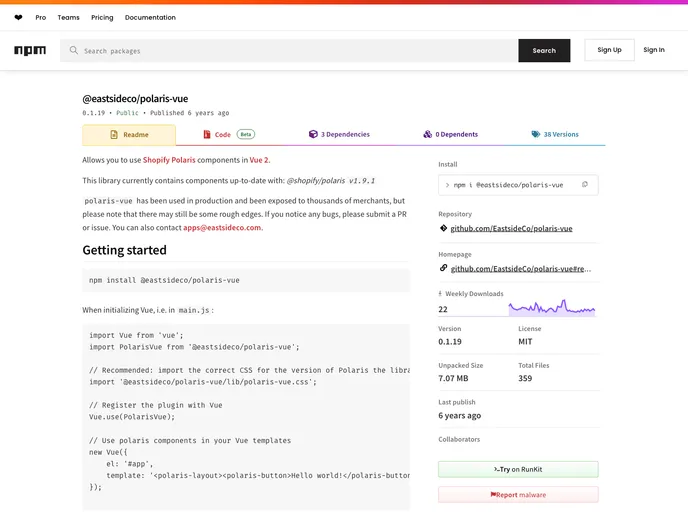688x512 pixels.
Task: Click the git diamond repository icon
Action: [443, 228]
